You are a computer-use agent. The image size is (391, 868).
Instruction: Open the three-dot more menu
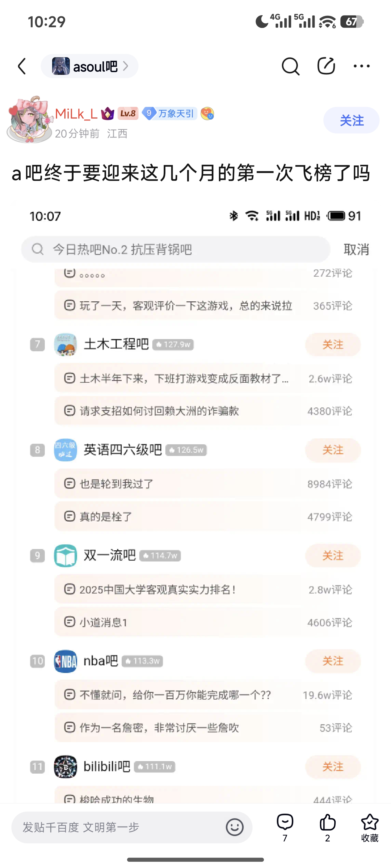361,66
